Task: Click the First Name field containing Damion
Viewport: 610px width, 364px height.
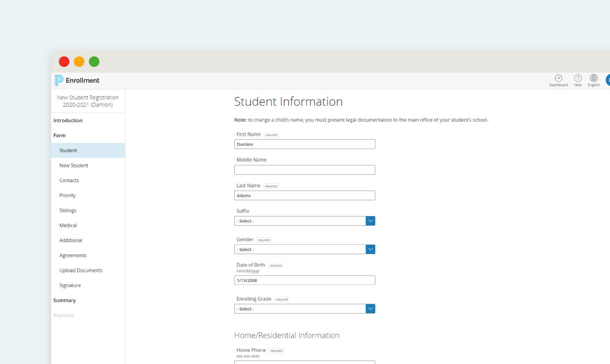Action: coord(305,144)
